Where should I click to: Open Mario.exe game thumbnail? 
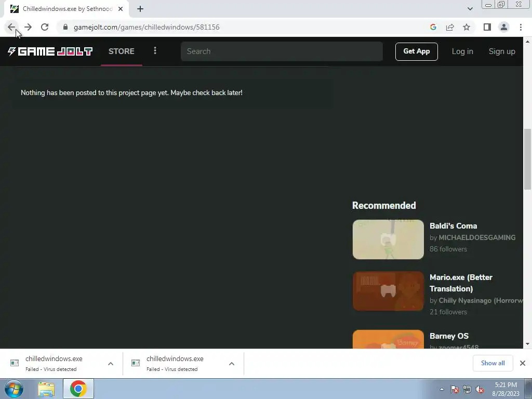388,291
